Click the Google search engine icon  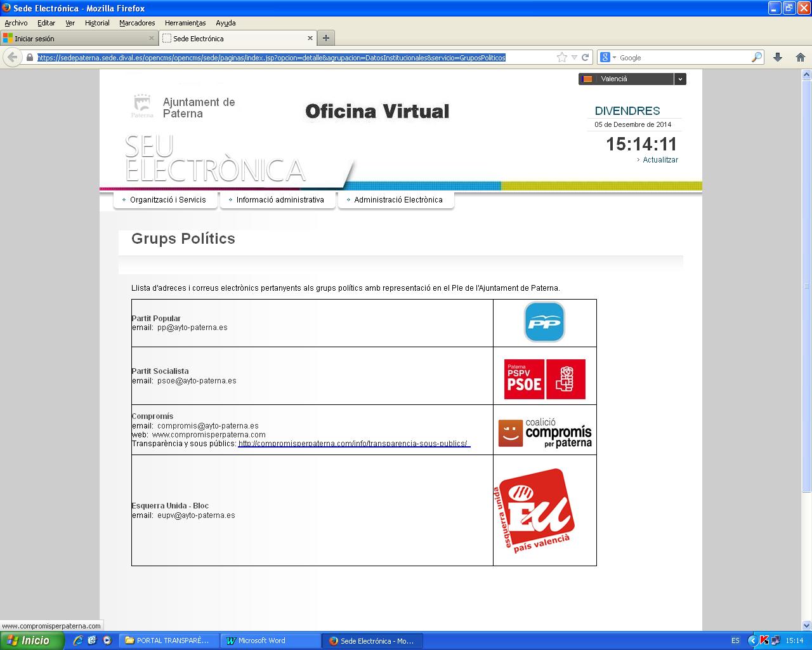point(605,57)
